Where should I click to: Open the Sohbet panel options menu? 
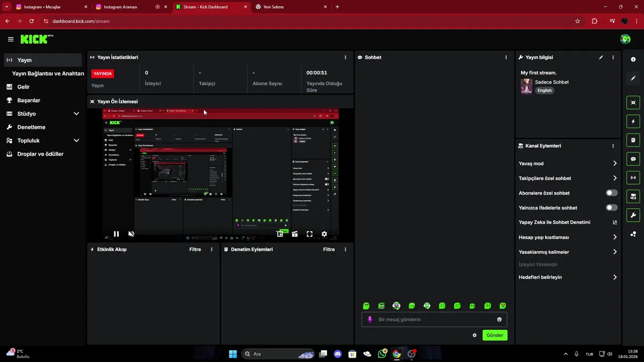(x=506, y=57)
